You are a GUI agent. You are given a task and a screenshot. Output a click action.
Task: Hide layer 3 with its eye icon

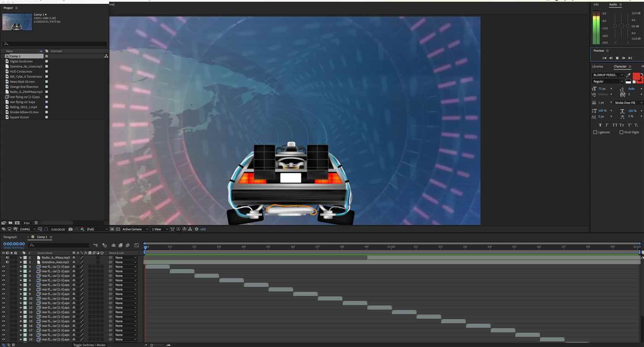point(3,267)
